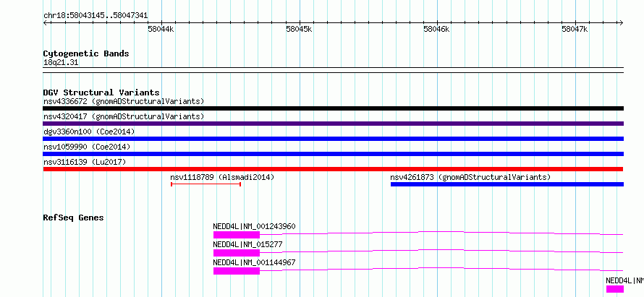Screen dimensions: 644x297
Task: Open nsv1118789 (Alsmadi2014) label
Action: point(222,177)
